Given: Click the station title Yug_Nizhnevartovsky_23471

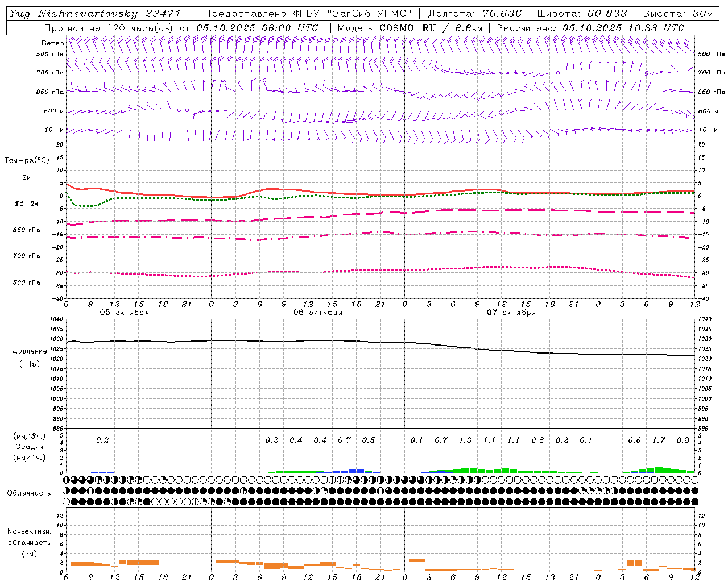Looking at the screenshot, I should [95, 14].
